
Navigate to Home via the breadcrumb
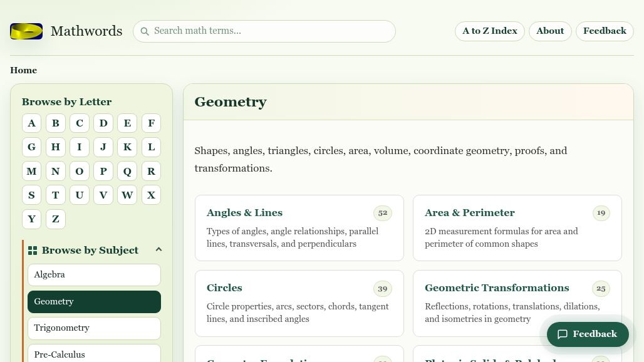point(23,70)
